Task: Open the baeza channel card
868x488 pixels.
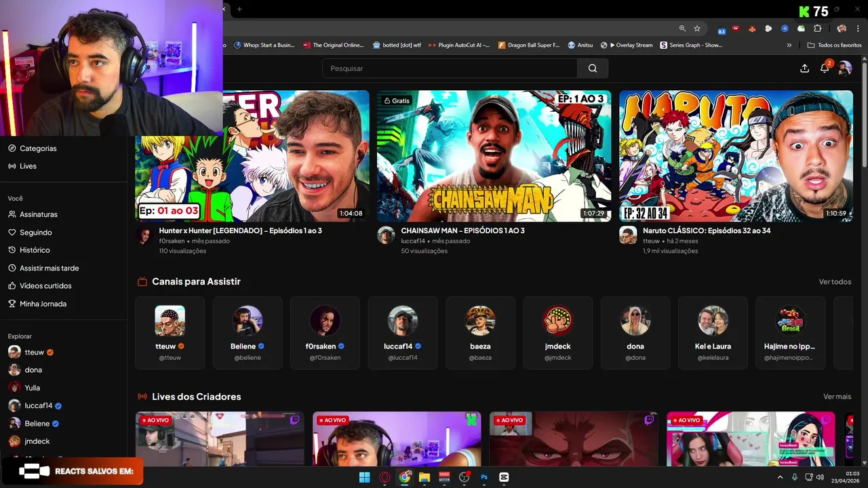Action: tap(480, 333)
